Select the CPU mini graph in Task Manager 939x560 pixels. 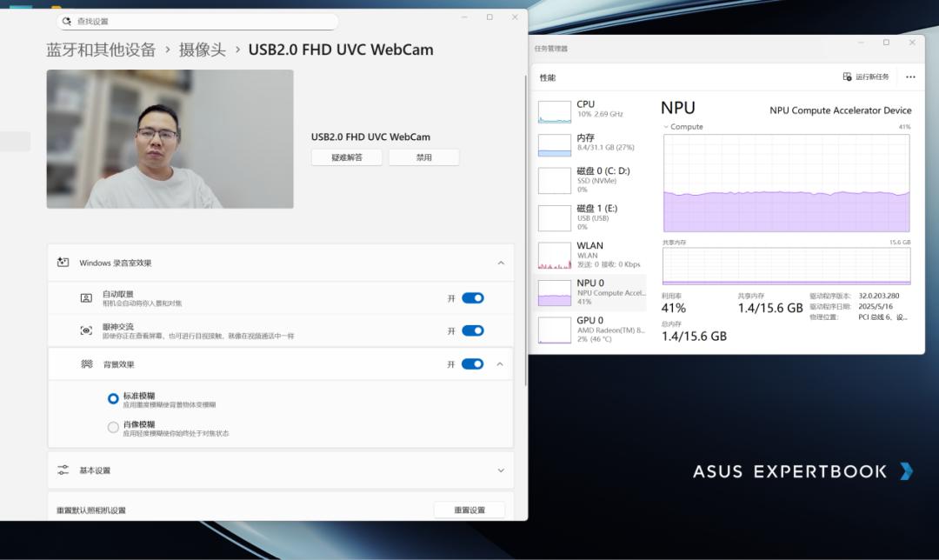pos(555,112)
